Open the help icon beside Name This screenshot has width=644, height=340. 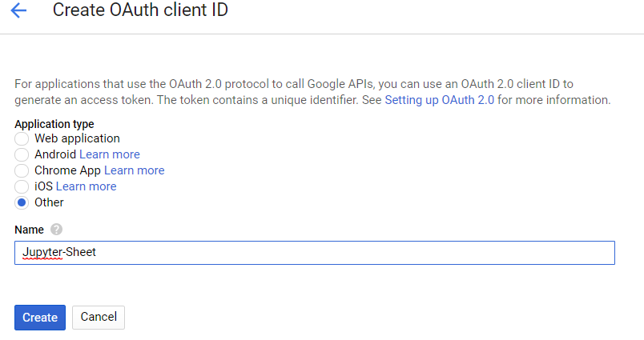[x=56, y=230]
